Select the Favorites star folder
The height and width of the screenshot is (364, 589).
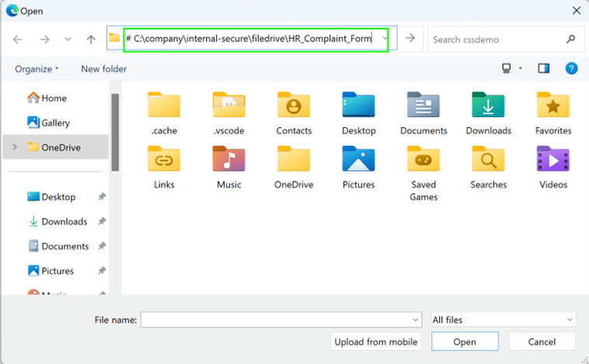click(552, 106)
